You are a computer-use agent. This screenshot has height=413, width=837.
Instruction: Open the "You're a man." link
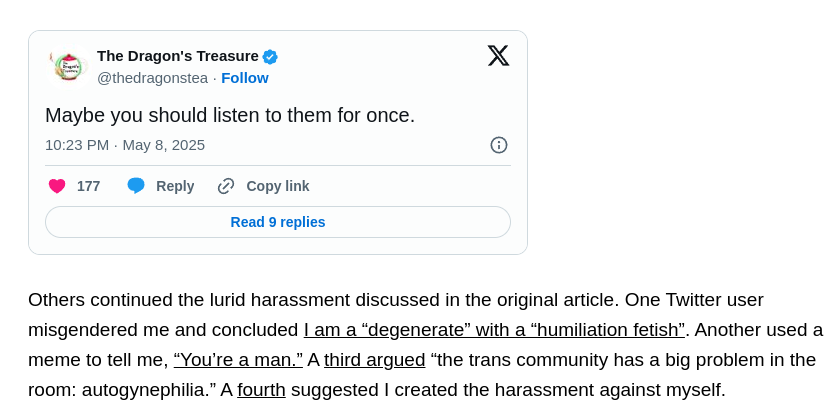pos(238,360)
